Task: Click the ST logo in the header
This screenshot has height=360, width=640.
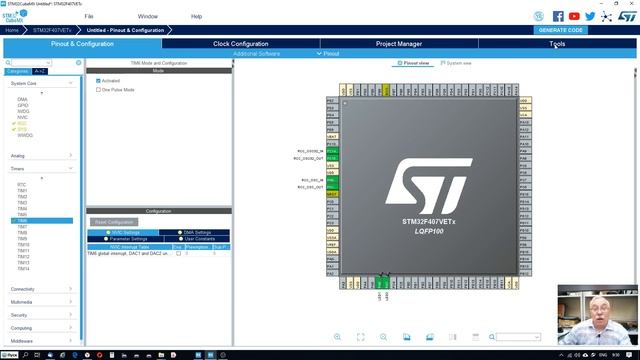Action: [627, 16]
